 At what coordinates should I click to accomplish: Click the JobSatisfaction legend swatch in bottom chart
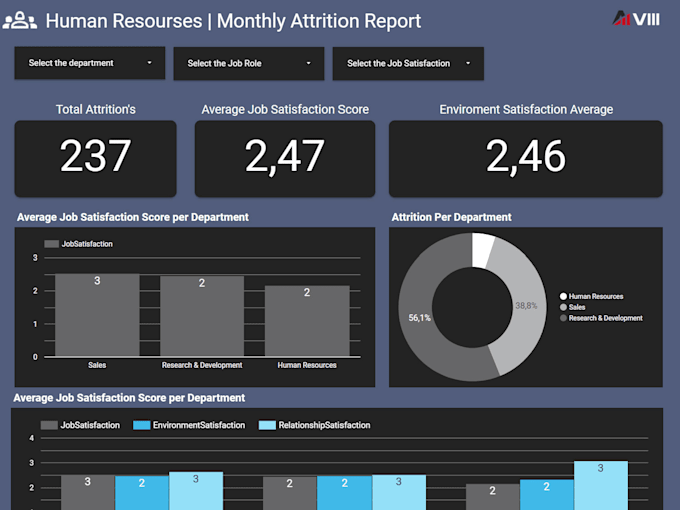click(x=49, y=425)
